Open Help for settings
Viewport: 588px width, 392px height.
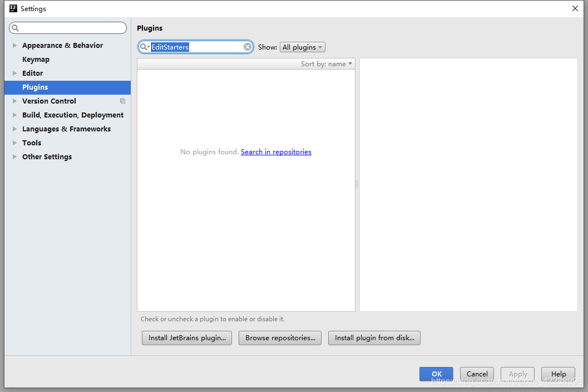559,374
